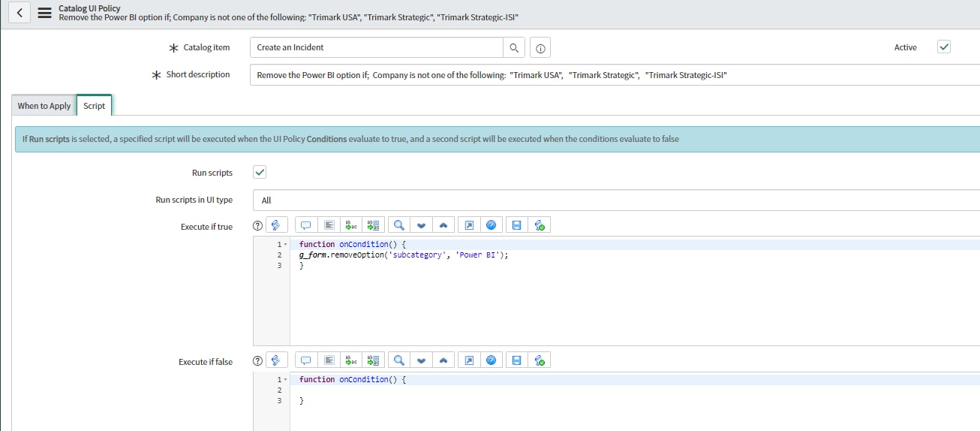Toggle syntax editor for Execute if true

tap(277, 225)
